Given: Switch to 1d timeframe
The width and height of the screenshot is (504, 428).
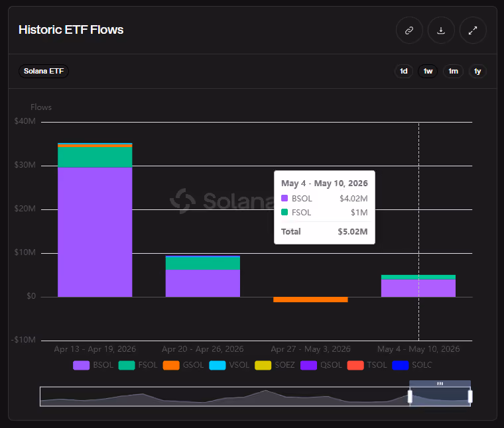Looking at the screenshot, I should pos(404,71).
